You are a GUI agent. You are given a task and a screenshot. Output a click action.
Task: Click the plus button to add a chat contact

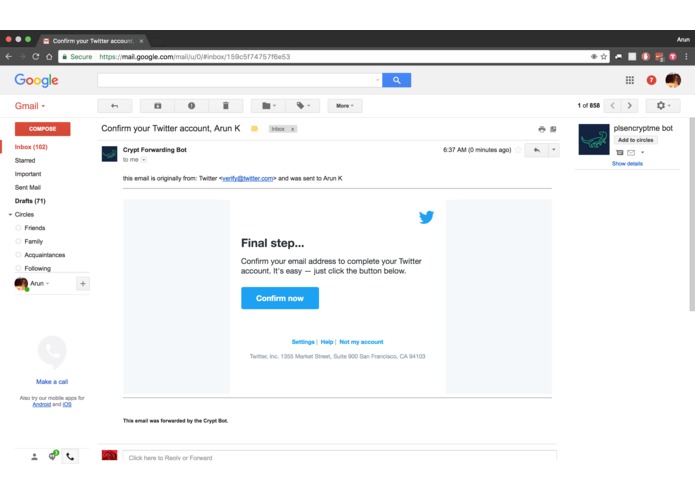click(x=83, y=284)
